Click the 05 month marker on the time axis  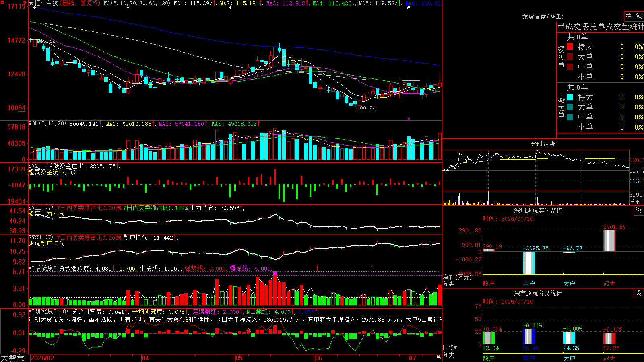coord(239,358)
